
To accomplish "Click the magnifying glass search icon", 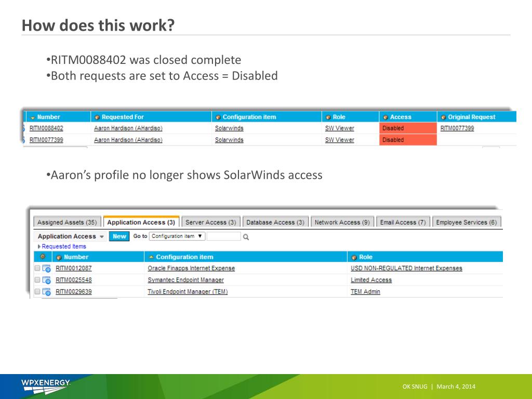I will point(246,237).
